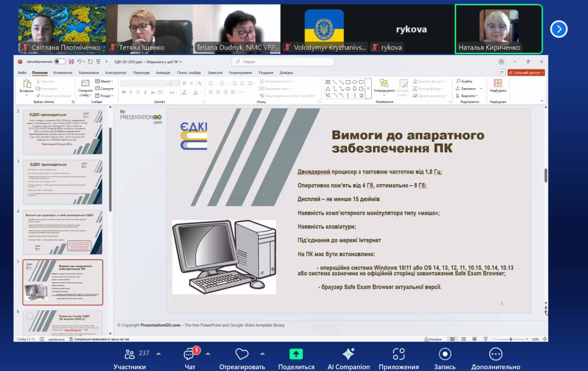Viewport: 588px width, 371px height.
Task: Open the comments pane icon
Action: tap(502, 73)
